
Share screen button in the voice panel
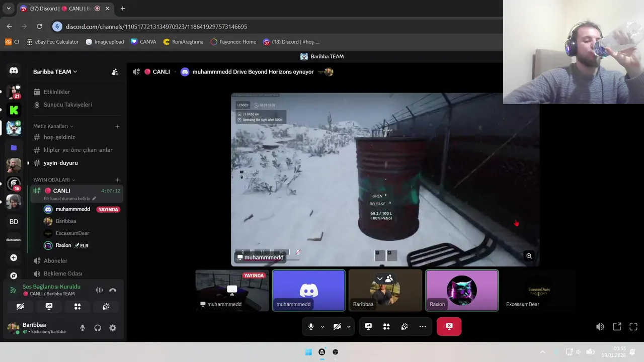click(49, 306)
